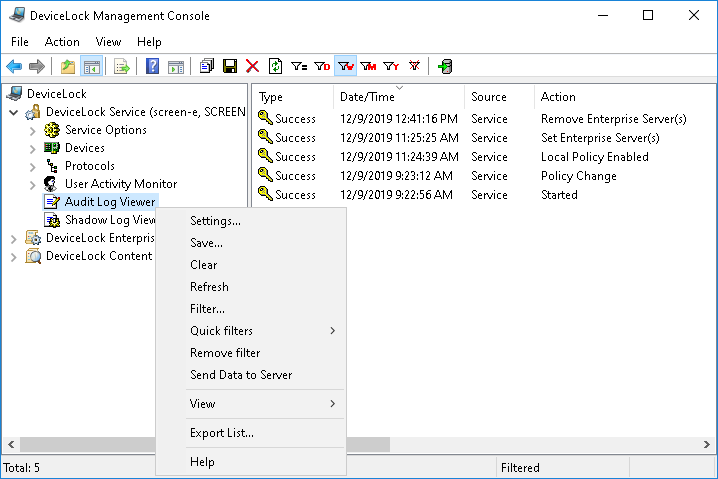Select the Remove Enterprise Server(s) log entry
Screen dimensions: 718x479
pos(613,119)
